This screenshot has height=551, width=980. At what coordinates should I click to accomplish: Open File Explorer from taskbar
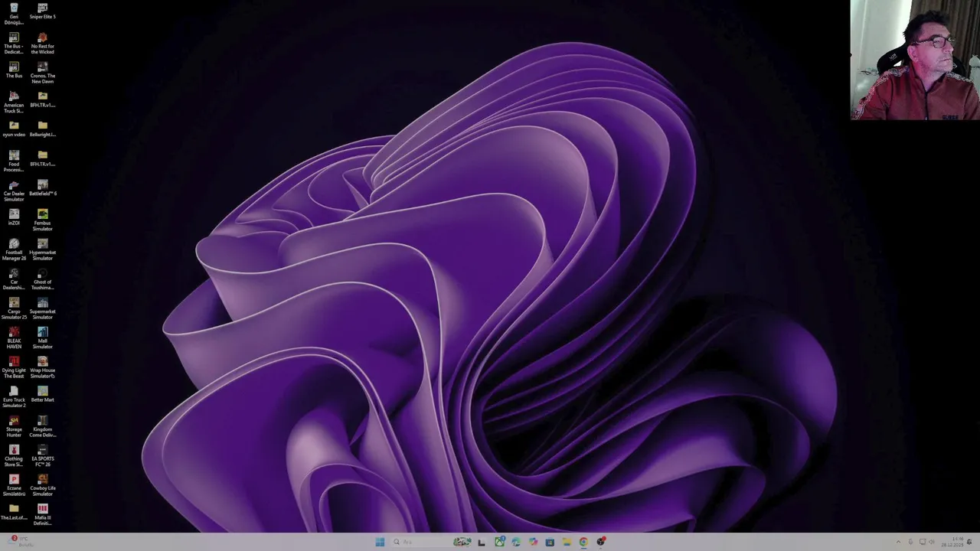tap(567, 542)
